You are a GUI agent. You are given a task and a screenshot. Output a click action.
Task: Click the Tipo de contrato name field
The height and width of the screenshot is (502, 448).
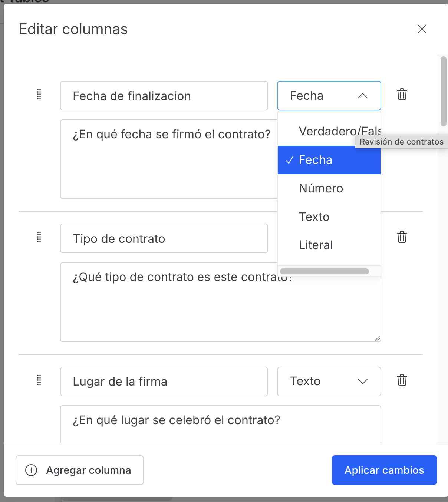[x=164, y=238]
